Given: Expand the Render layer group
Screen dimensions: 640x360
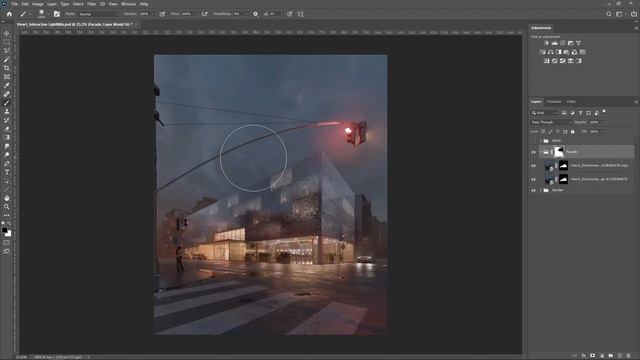Looking at the screenshot, I should 541,190.
